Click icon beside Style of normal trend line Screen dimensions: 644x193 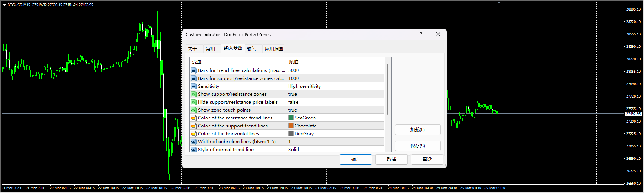[x=194, y=149]
